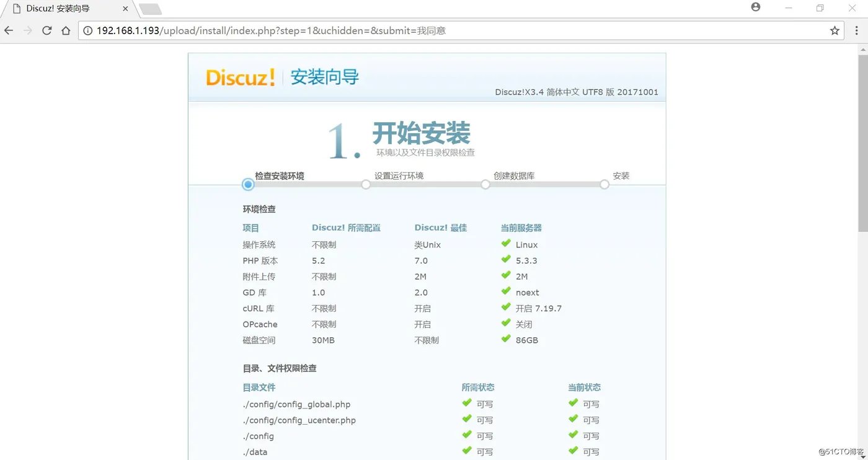Click the vertical scrollbar thumb
This screenshot has width=868, height=460.
862,143
